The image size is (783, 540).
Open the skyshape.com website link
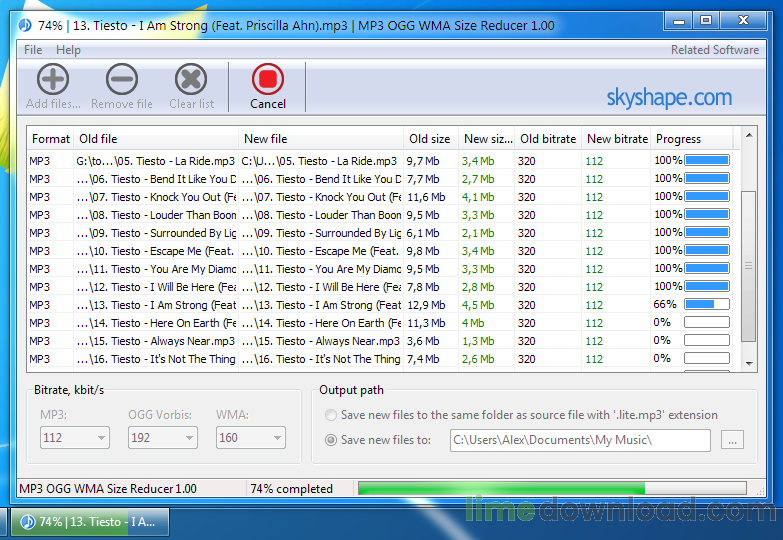669,97
